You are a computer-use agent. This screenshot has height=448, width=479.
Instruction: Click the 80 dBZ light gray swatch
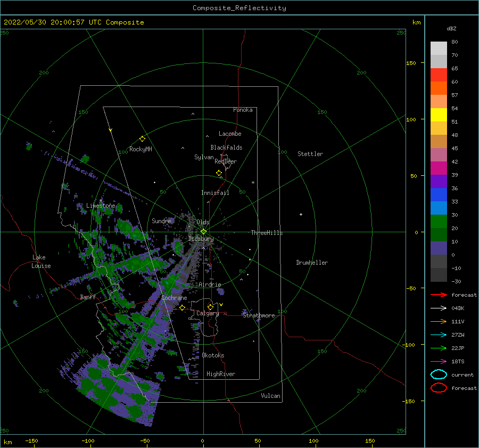(439, 48)
